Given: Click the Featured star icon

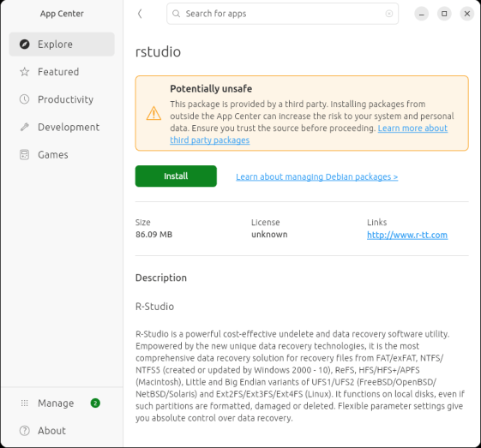Looking at the screenshot, I should [25, 72].
